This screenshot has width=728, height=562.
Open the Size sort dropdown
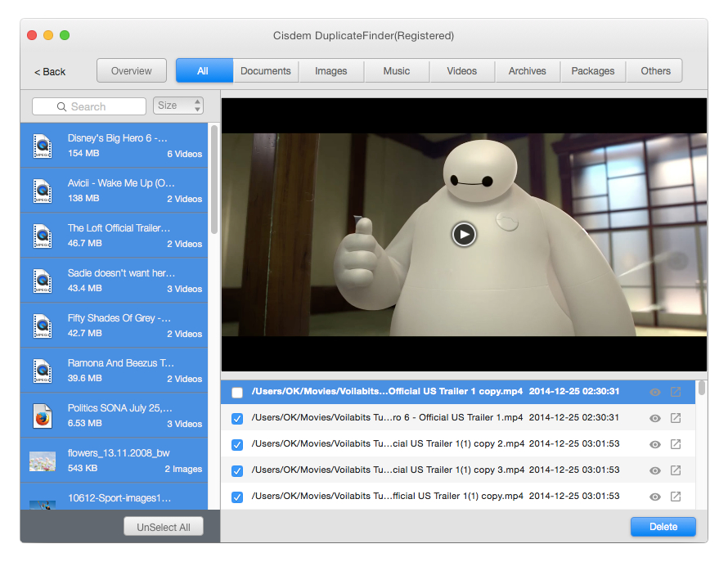pyautogui.click(x=178, y=106)
